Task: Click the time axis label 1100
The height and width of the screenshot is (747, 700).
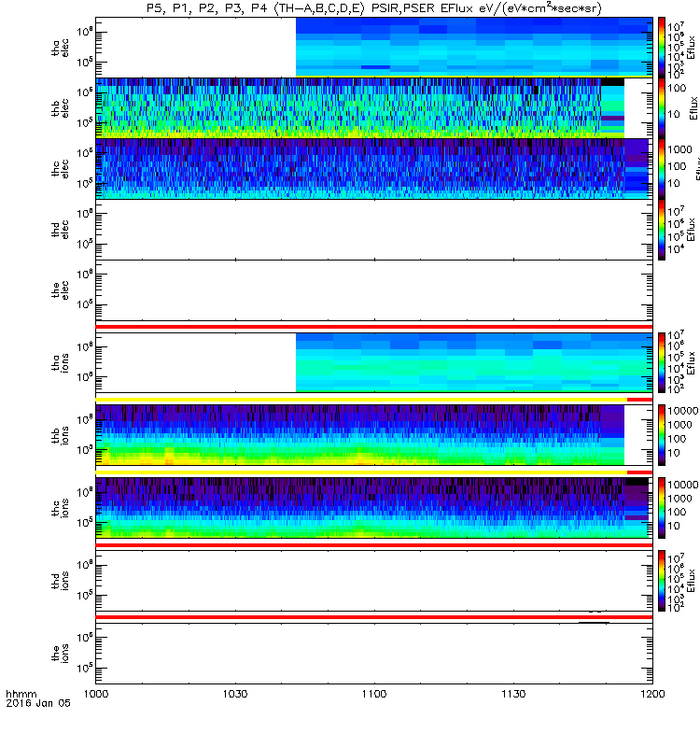Action: pos(374,694)
